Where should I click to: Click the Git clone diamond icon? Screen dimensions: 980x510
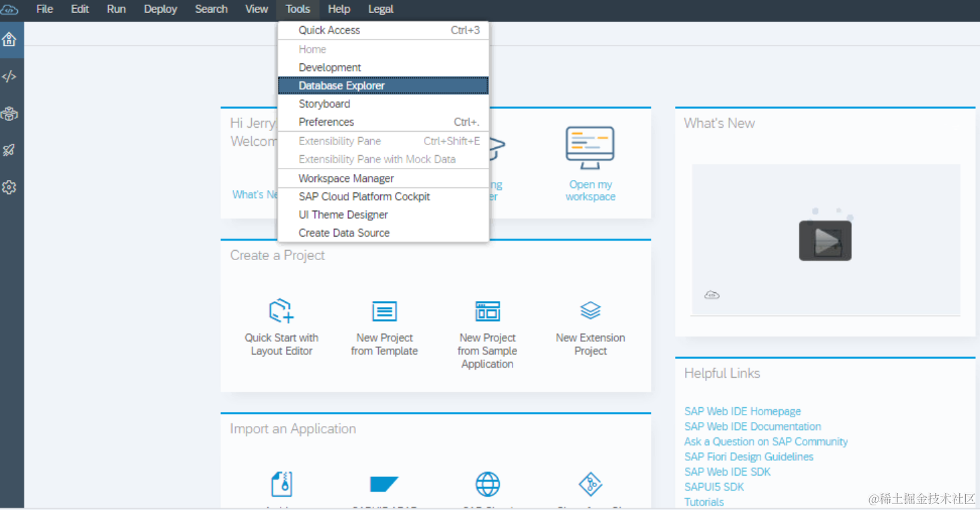(x=590, y=484)
